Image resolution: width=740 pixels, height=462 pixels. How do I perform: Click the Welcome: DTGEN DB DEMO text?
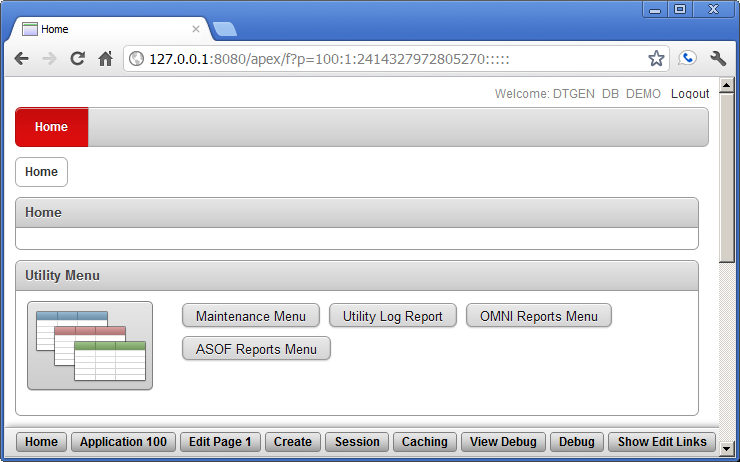(578, 93)
